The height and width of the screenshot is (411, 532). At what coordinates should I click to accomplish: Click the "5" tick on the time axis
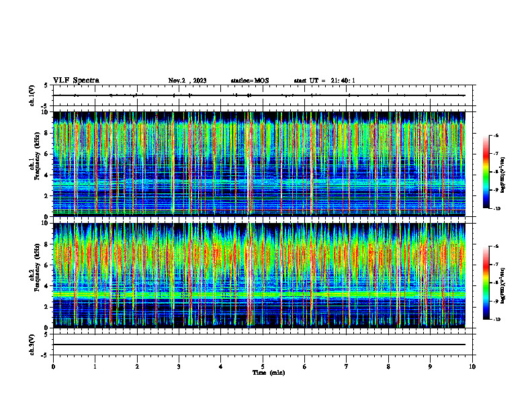coord(263,367)
